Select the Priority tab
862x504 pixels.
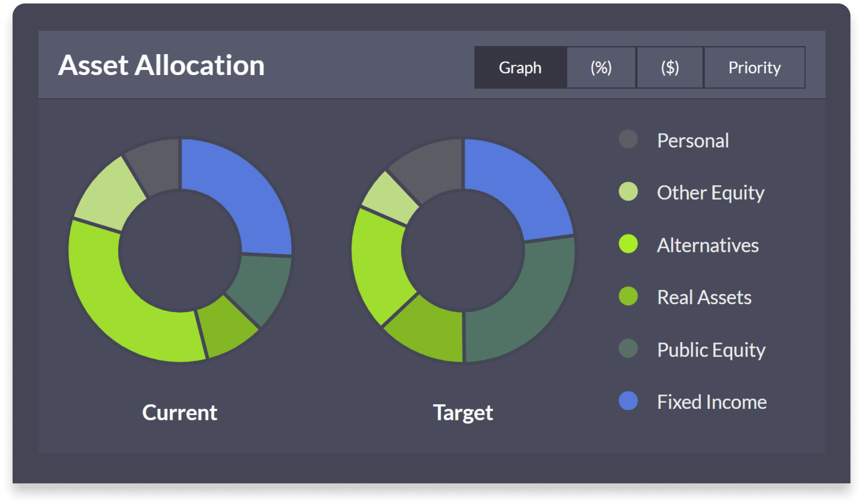click(x=754, y=68)
